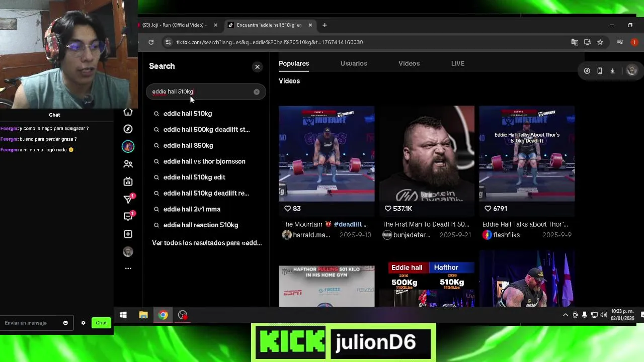Open Activity inbox with red badge
This screenshot has width=644, height=362.
click(x=128, y=199)
